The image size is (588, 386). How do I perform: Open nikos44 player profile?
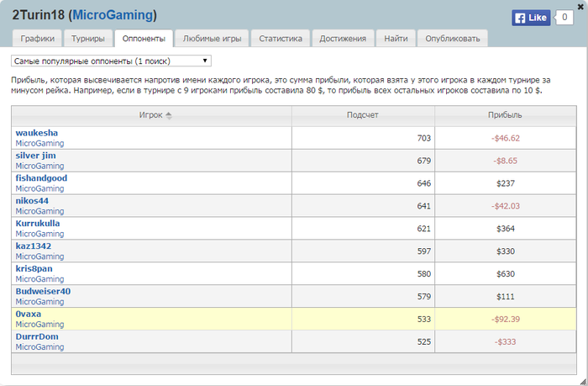click(x=32, y=200)
